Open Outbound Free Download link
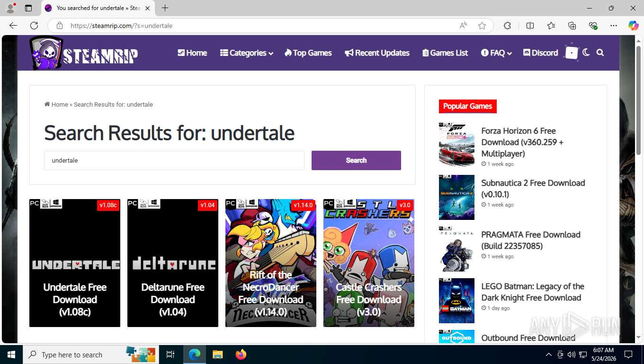The width and height of the screenshot is (644, 364). pyautogui.click(x=528, y=338)
